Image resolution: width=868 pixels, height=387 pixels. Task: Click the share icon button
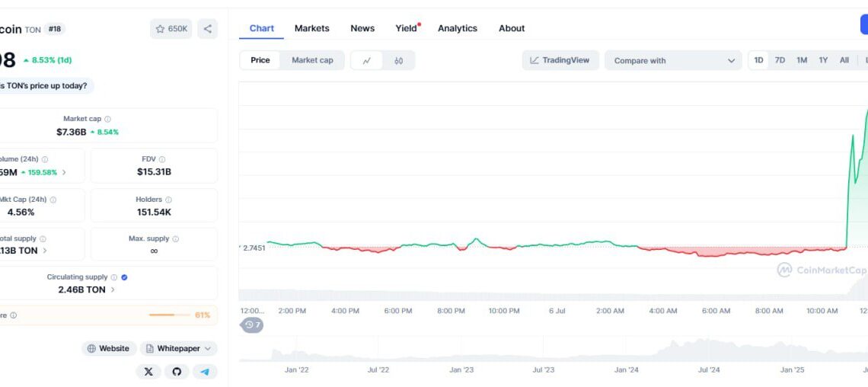click(x=208, y=29)
